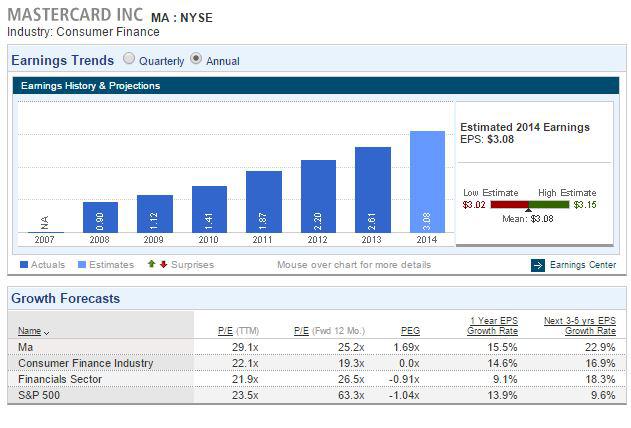Click Ma forward P/E value 25.2x
Screen dimensions: 631x428
click(351, 347)
